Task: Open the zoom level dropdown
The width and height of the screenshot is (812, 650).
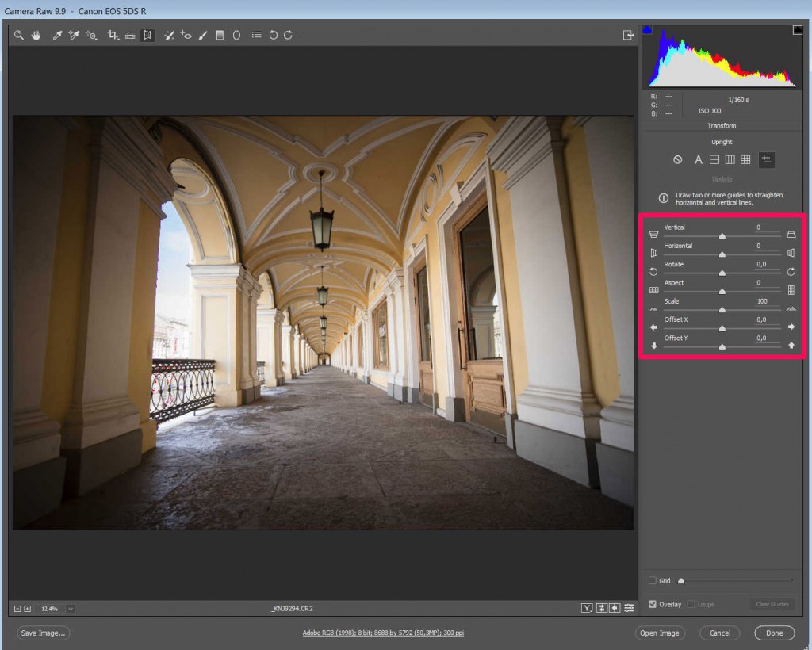Action: (71, 609)
